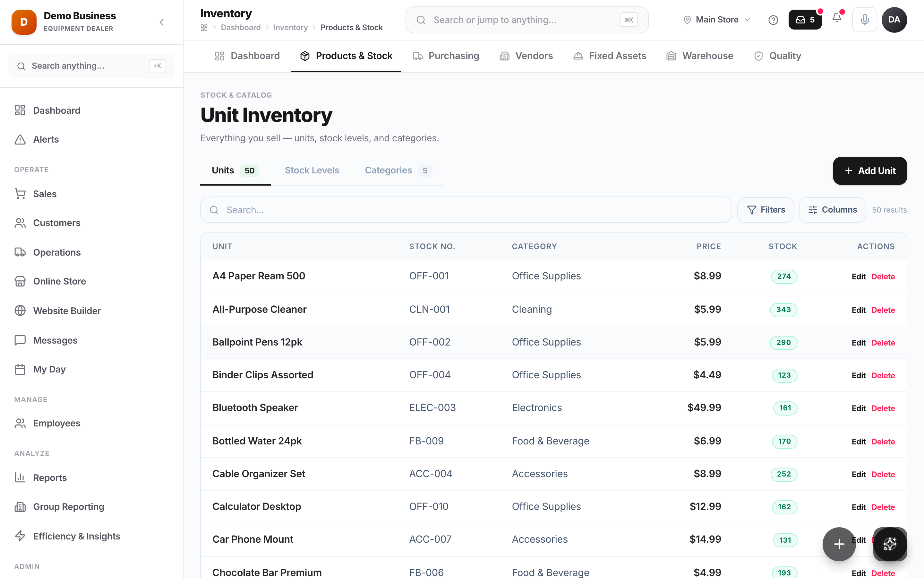Open the Columns chooser
The width and height of the screenshot is (924, 578).
tap(832, 210)
